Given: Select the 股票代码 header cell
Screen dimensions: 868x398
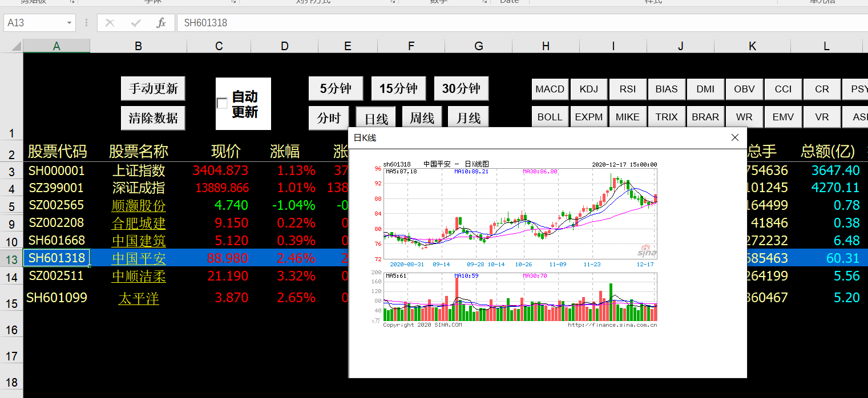Looking at the screenshot, I should coord(56,151).
